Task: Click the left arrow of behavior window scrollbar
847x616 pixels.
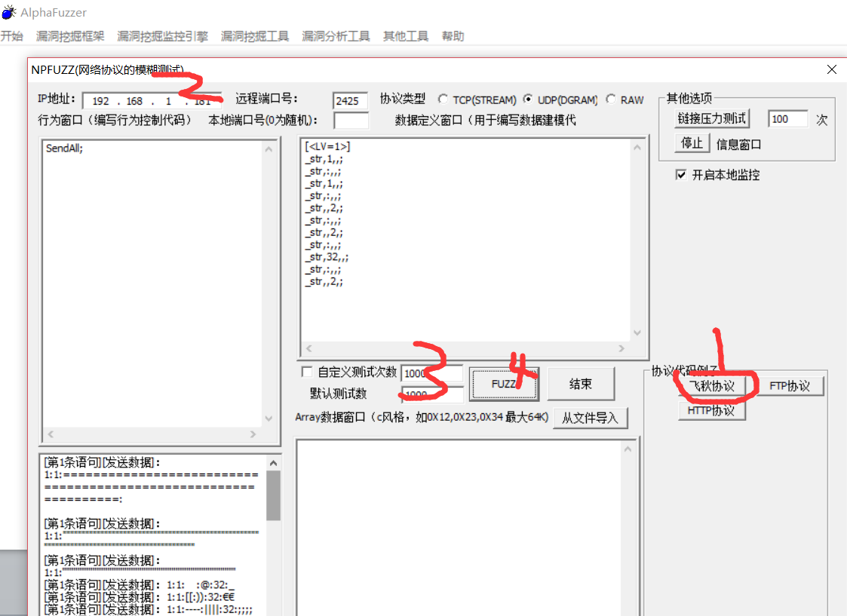Action: coord(51,434)
